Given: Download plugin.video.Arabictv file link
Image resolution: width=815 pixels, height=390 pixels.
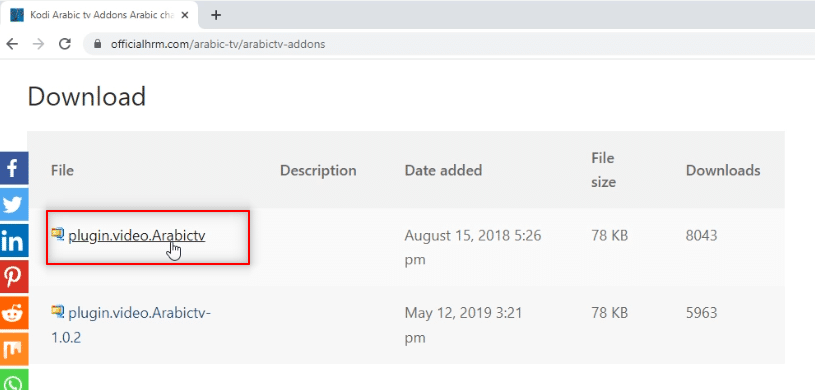Looking at the screenshot, I should tap(137, 236).
